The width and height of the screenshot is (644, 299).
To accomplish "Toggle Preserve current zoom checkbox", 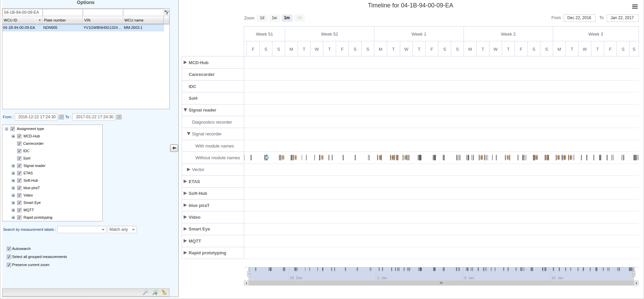I will tap(9, 265).
